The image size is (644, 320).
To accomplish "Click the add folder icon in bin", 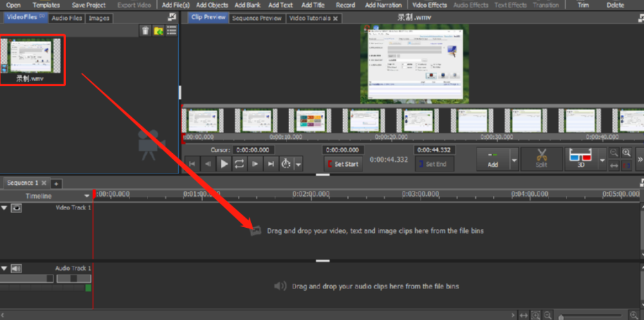I will (158, 31).
